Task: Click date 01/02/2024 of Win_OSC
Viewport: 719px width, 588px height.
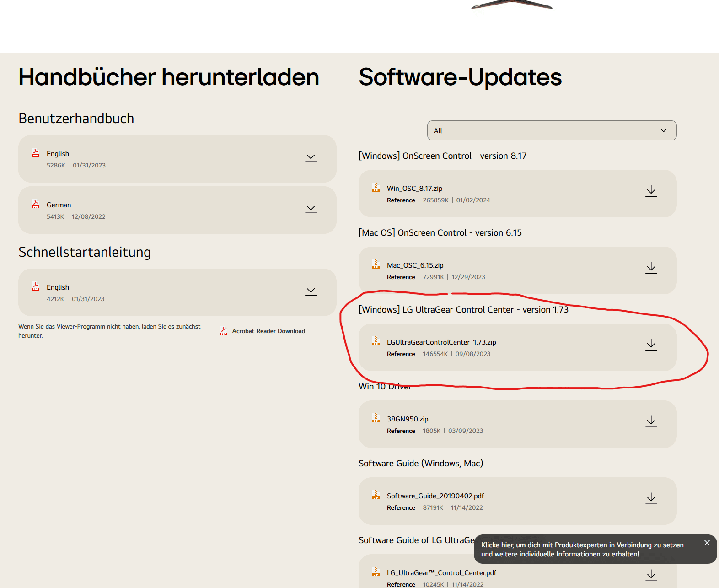Action: point(473,200)
